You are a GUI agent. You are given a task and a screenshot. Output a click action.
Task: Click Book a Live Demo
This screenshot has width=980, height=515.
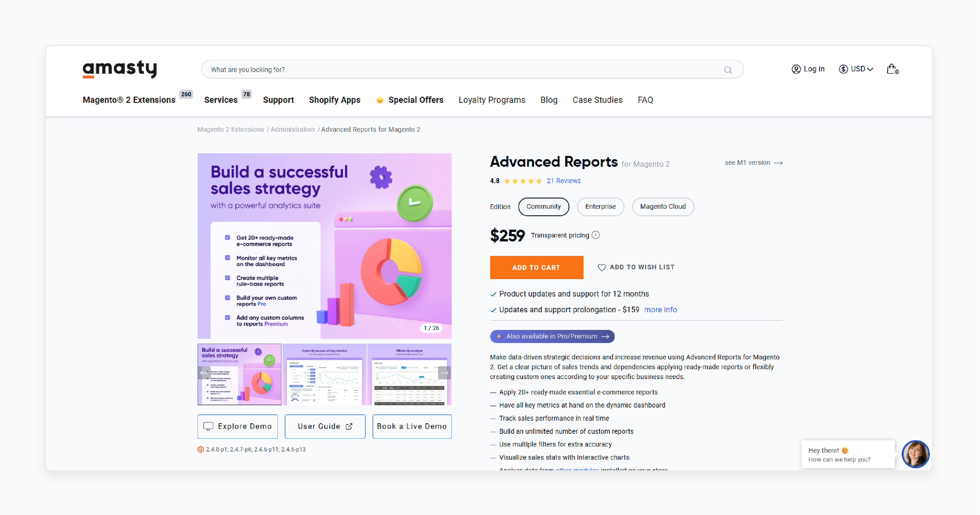412,426
